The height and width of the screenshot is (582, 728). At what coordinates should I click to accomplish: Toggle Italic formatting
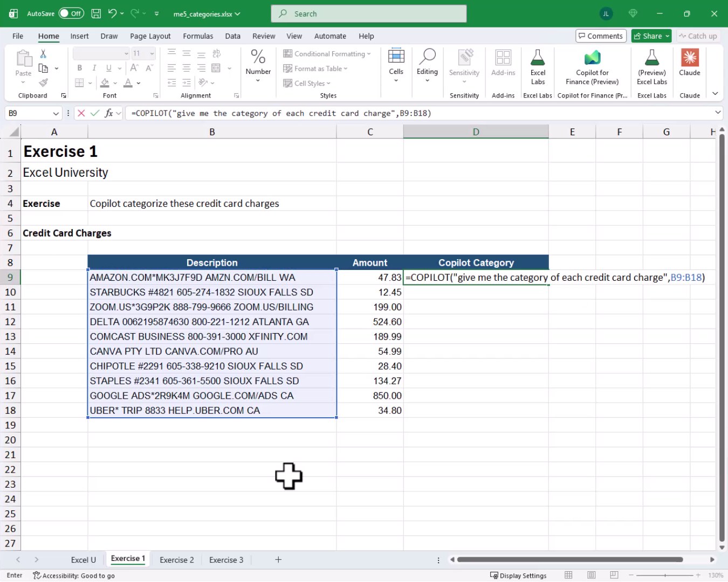coord(94,68)
